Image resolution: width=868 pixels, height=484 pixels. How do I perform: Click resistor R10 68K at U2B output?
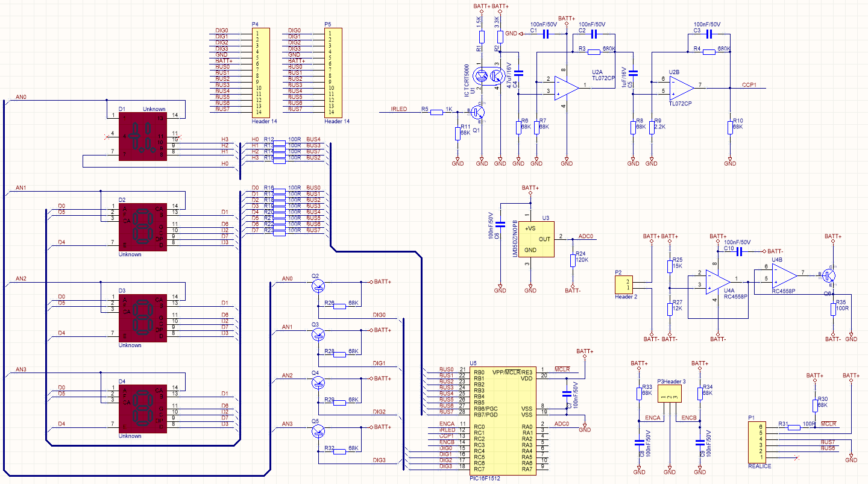pyautogui.click(x=729, y=127)
